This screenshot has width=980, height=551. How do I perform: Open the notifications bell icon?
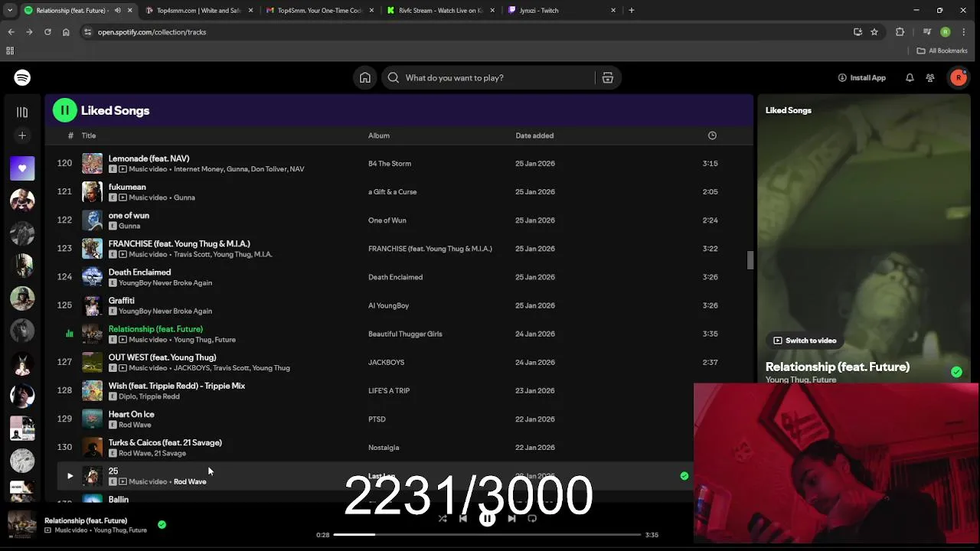(910, 77)
